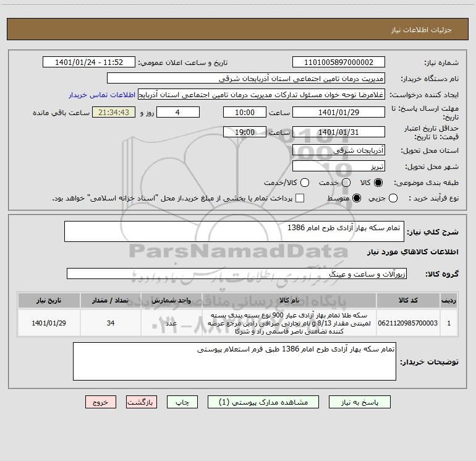Open مشاهده مدارک پیوستی (1) button
Image resolution: width=476 pixels, height=461 pixels.
coord(263,402)
